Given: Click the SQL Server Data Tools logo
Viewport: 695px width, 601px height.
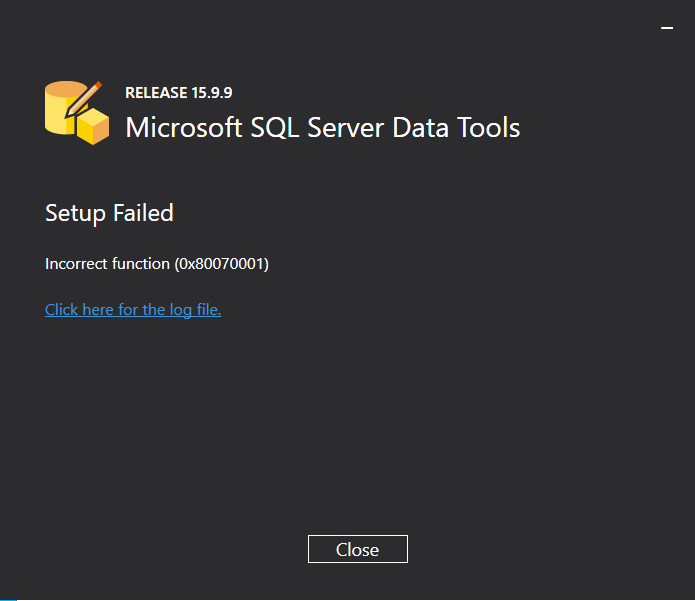Looking at the screenshot, I should pos(77,113).
